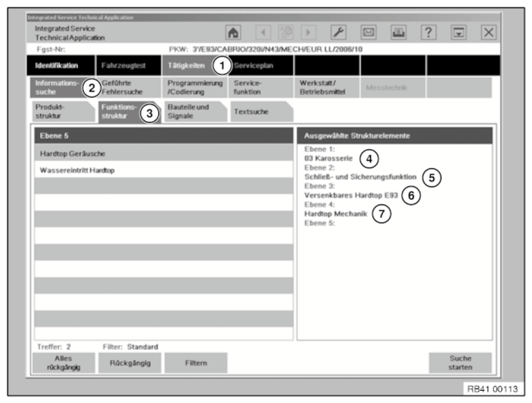Click the Rückgängig button
The width and height of the screenshot is (532, 403).
(x=130, y=363)
